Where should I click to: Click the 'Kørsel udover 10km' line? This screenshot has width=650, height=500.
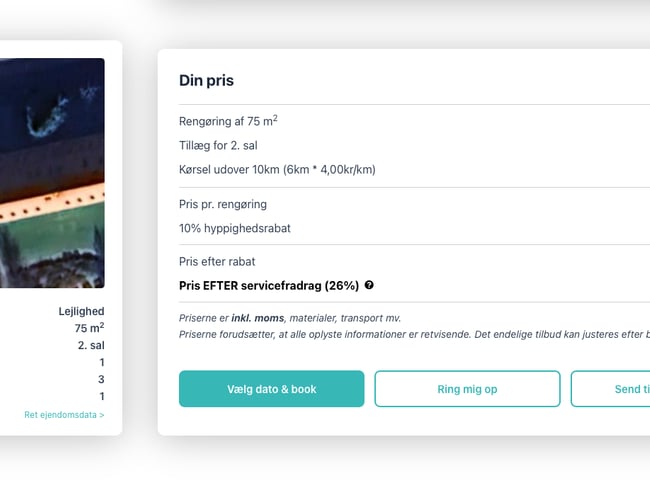point(277,170)
